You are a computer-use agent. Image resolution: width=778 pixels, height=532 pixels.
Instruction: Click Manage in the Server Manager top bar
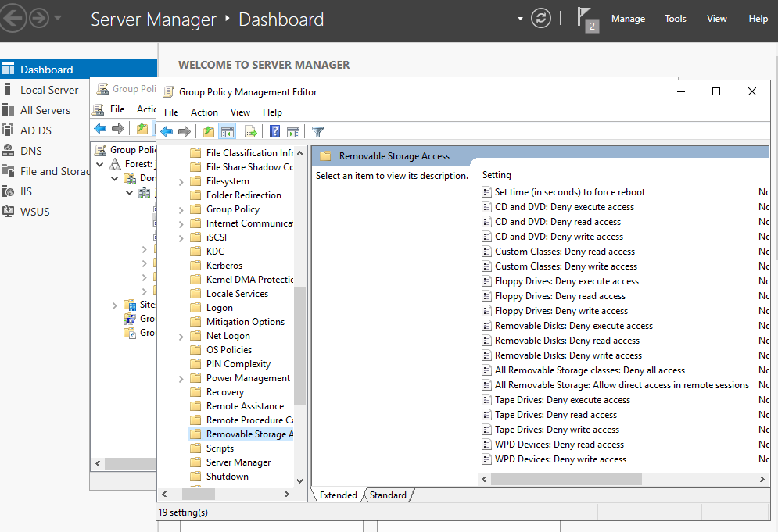coord(628,18)
